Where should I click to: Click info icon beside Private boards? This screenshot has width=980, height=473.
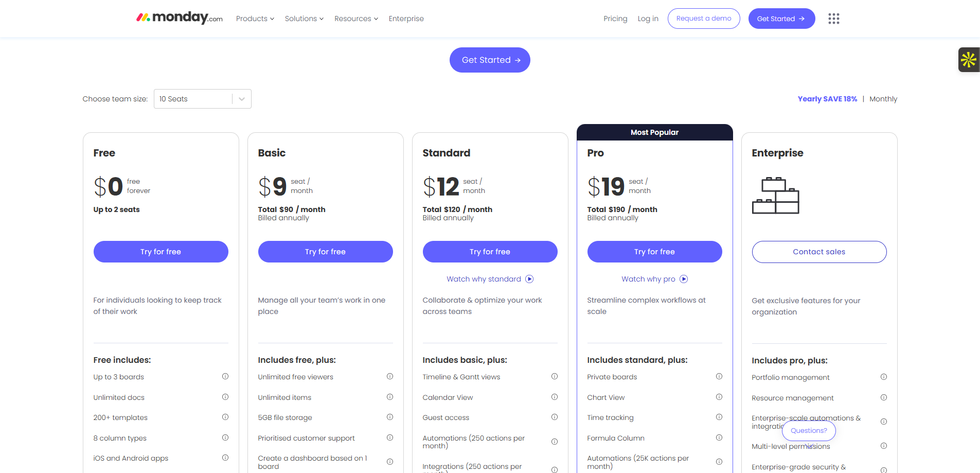(719, 376)
